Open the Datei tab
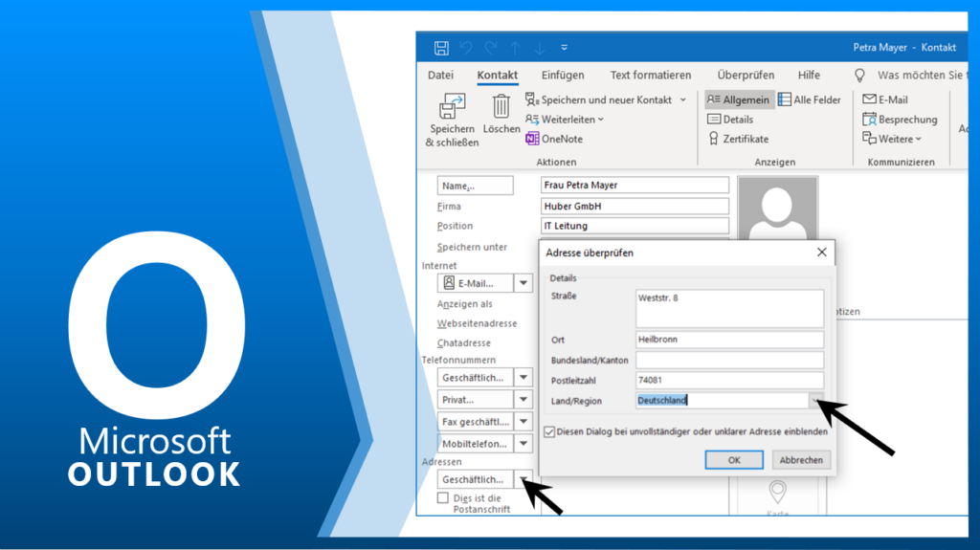The width and height of the screenshot is (980, 550). [x=440, y=75]
